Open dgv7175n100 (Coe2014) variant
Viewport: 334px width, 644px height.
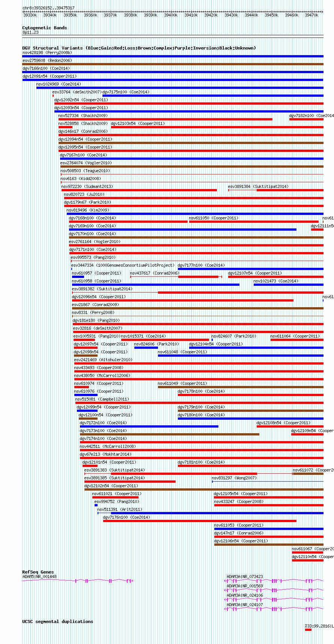point(126,92)
